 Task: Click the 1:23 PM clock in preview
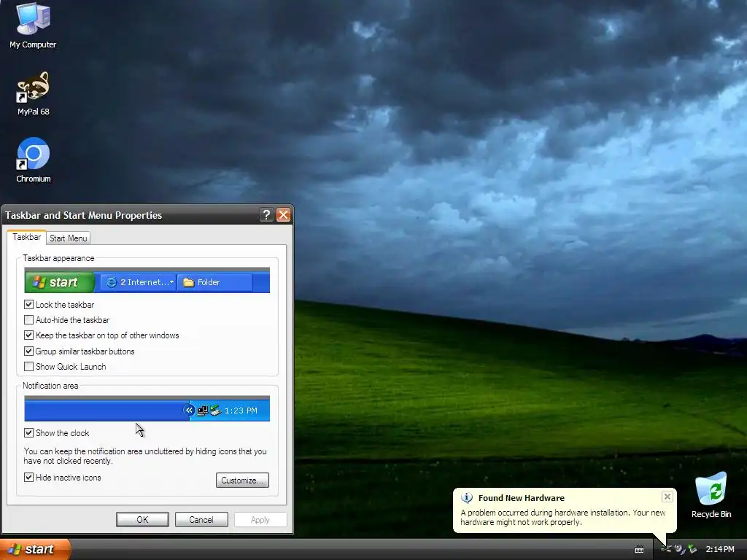point(241,411)
